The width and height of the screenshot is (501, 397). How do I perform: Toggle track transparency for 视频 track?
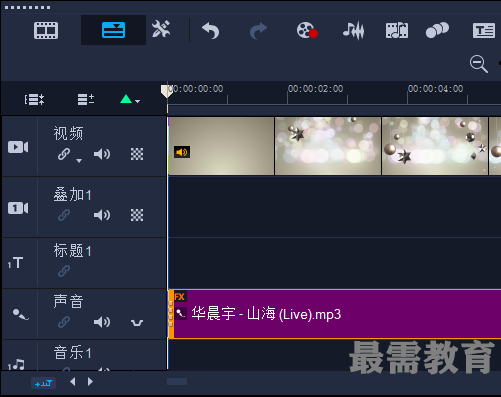[x=137, y=154]
